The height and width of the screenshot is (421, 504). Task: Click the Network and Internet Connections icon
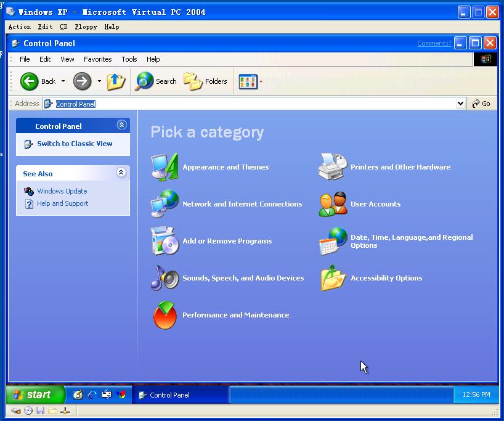(x=165, y=204)
